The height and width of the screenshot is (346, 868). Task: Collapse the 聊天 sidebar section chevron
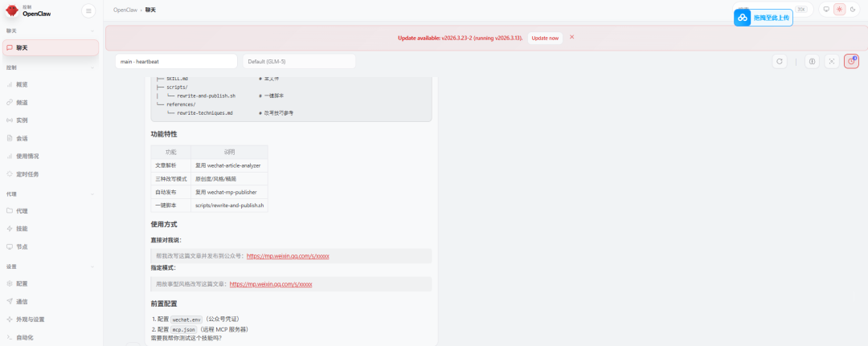[92, 31]
